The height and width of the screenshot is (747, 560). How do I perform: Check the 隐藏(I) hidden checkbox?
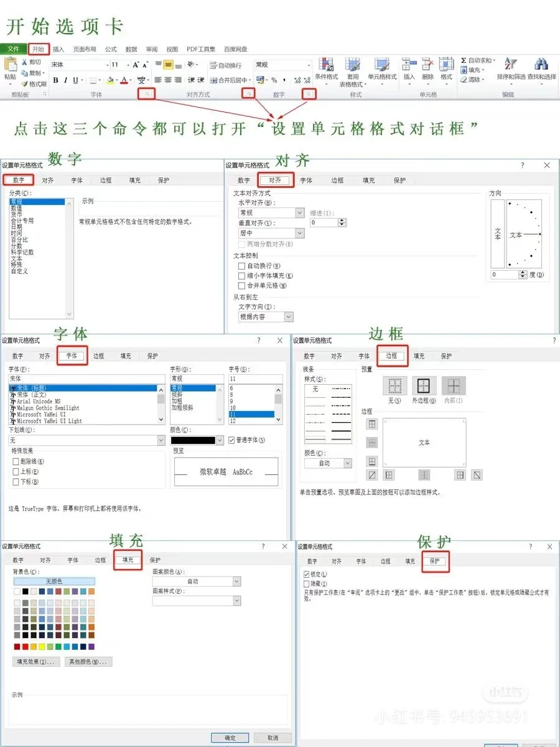306,584
